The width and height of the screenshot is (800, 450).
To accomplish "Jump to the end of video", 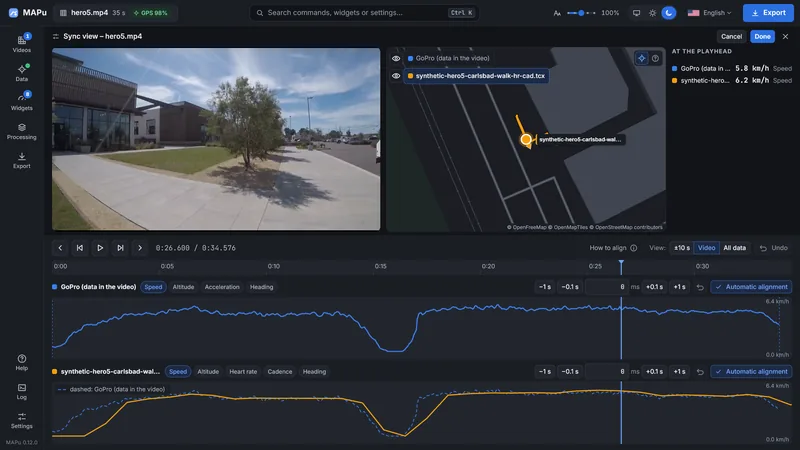I will pyautogui.click(x=120, y=248).
